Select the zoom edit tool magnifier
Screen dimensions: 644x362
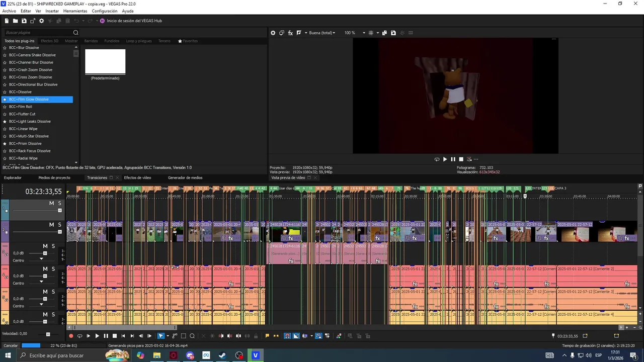[x=192, y=336]
